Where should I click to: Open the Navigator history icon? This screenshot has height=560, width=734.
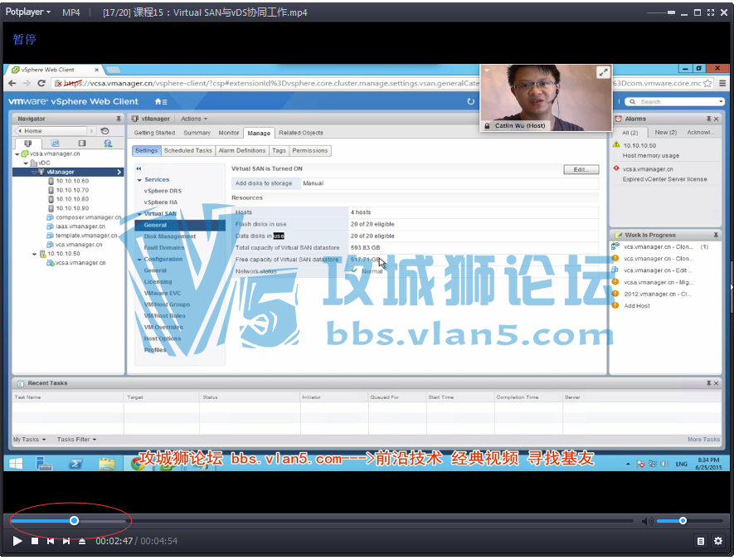pos(105,131)
